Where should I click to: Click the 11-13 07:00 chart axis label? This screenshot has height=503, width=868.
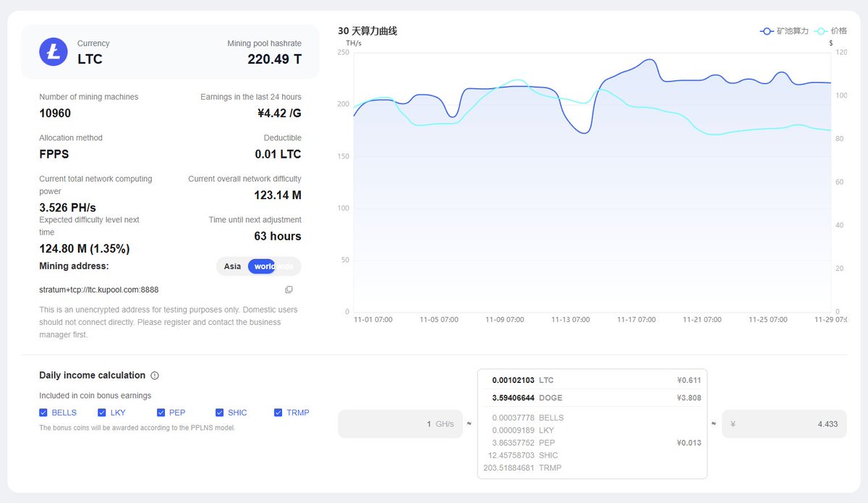pyautogui.click(x=571, y=319)
